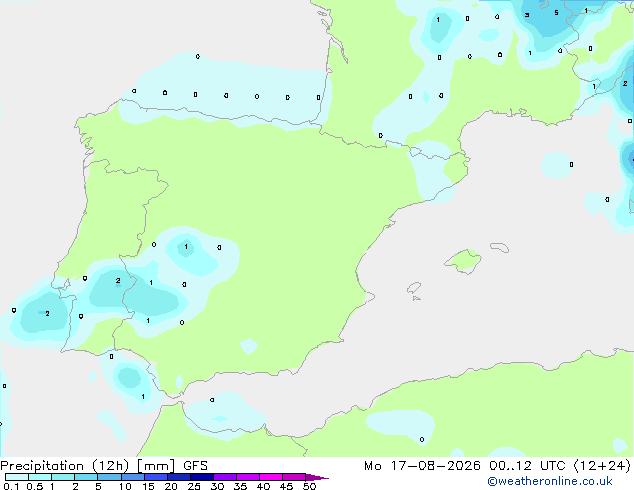Click the '50' legend tick label

[309, 486]
